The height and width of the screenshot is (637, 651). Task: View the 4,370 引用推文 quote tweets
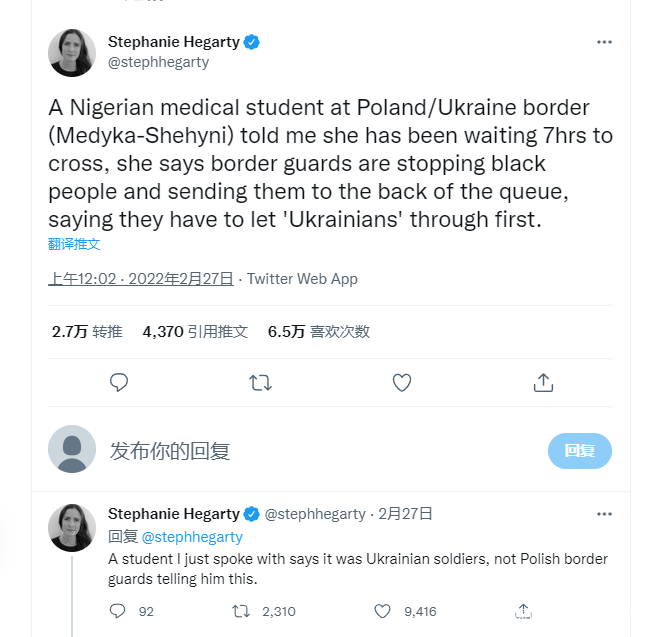[x=195, y=331]
